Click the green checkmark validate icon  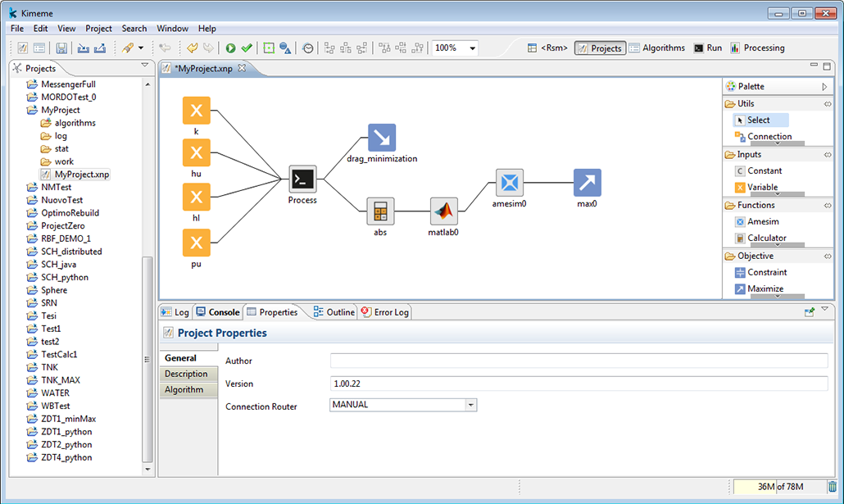[247, 48]
